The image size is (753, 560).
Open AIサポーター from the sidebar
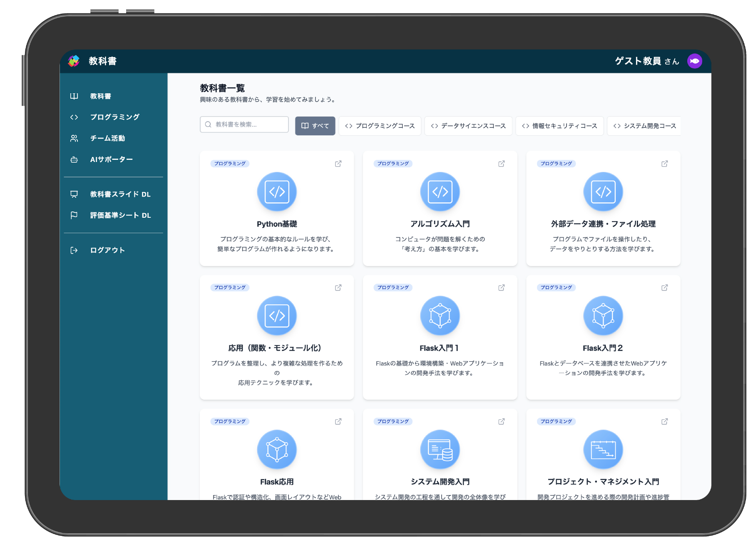click(x=111, y=159)
